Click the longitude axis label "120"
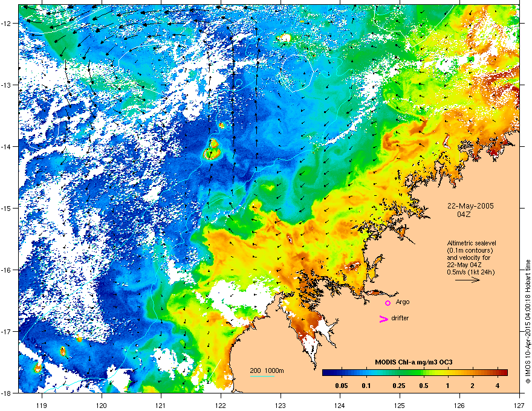Image resolution: width=532 pixels, height=411 pixels. [x=102, y=405]
